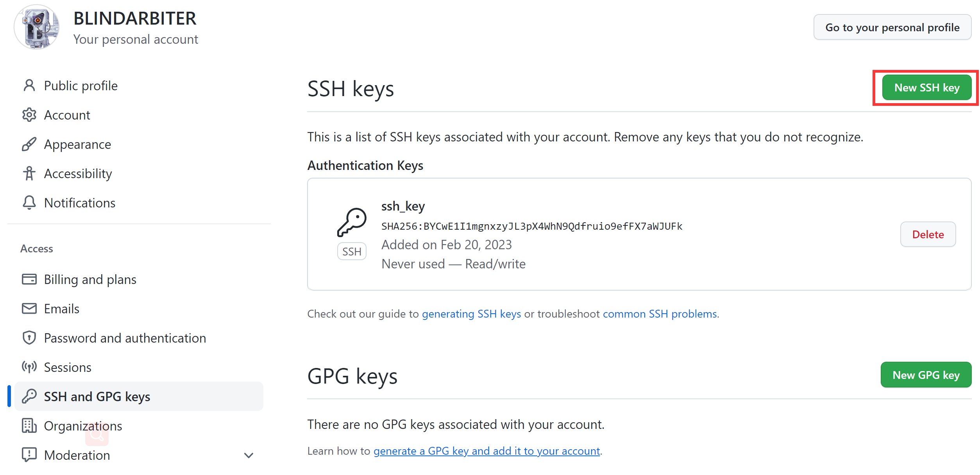Click the Emails envelope icon
Image resolution: width=980 pixels, height=475 pixels.
[29, 309]
